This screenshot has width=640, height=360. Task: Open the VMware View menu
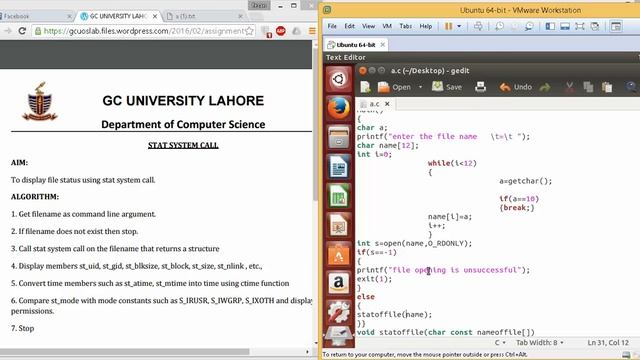pos(368,26)
